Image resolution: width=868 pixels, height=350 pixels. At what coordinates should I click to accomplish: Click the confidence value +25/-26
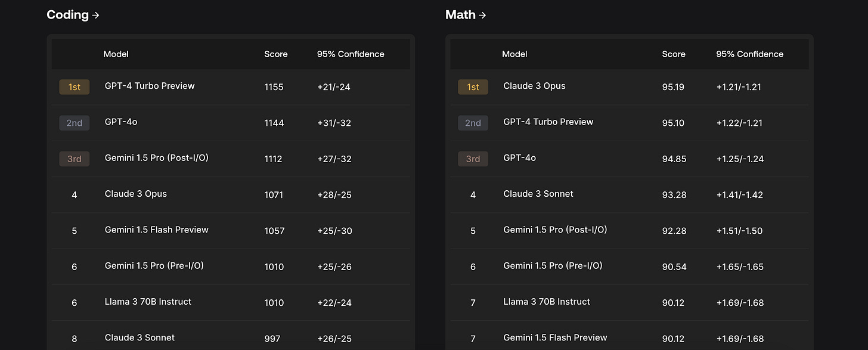tap(334, 267)
